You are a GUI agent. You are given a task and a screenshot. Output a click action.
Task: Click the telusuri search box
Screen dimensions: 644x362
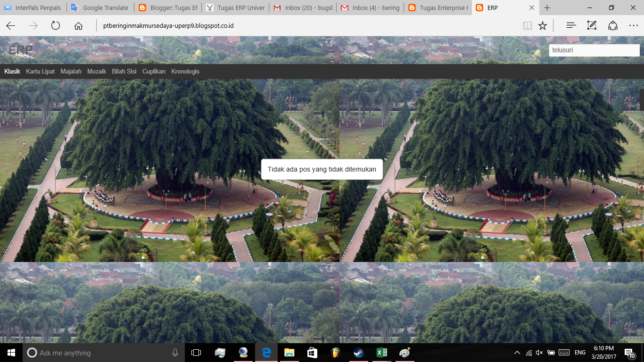(594, 50)
